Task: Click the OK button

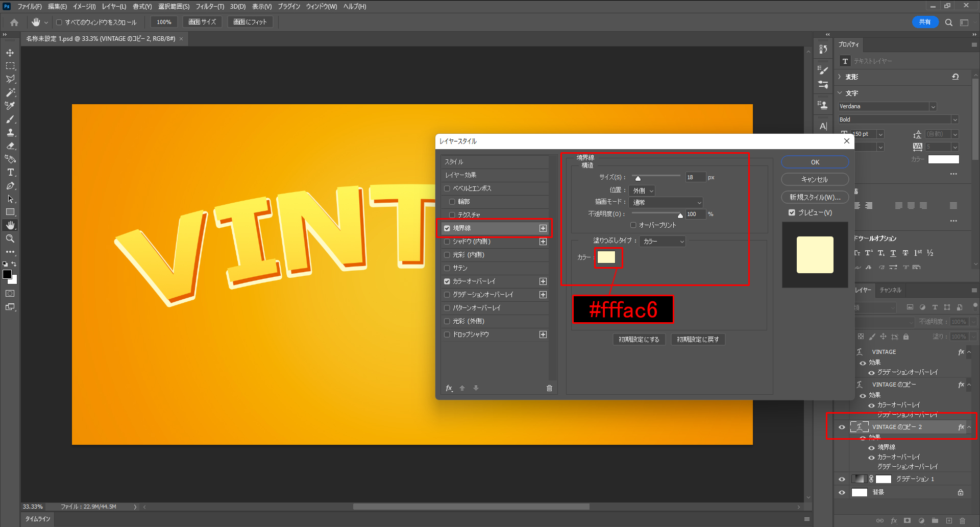Action: coord(815,162)
